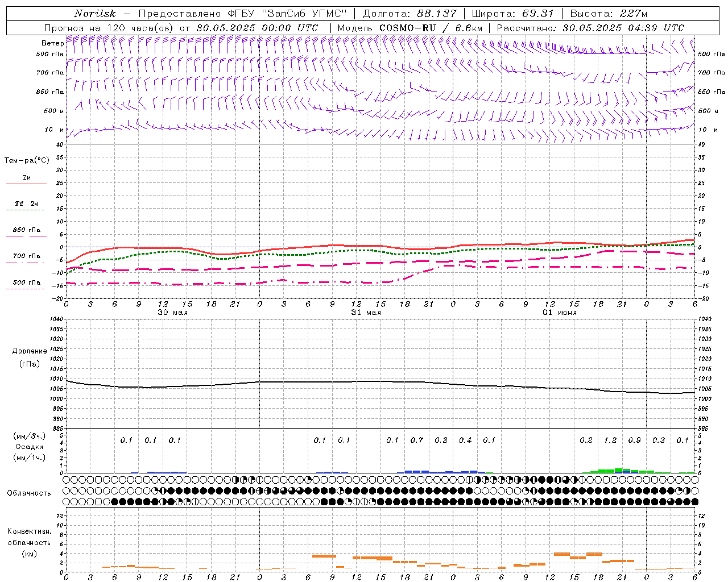Select the precipitation value 1.2
This screenshot has height=582, width=728.
(x=610, y=440)
